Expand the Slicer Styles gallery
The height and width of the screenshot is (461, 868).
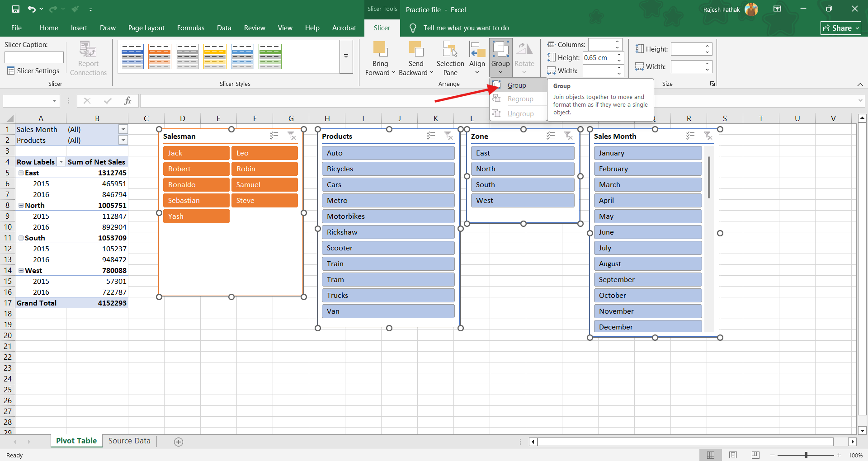pos(346,56)
